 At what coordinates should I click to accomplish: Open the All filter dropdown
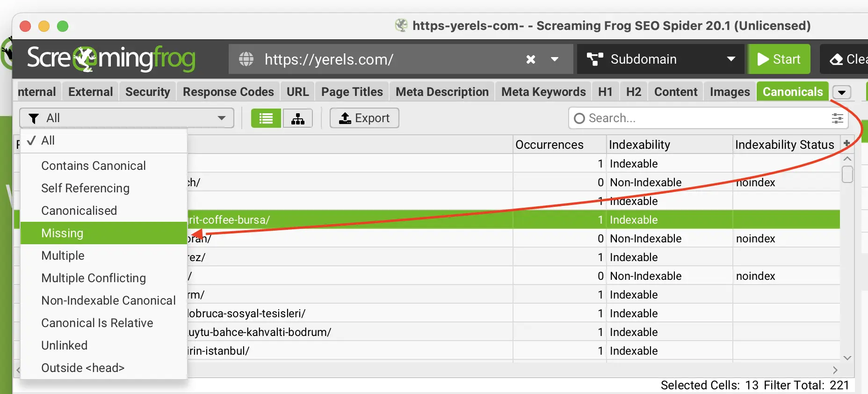pyautogui.click(x=127, y=118)
